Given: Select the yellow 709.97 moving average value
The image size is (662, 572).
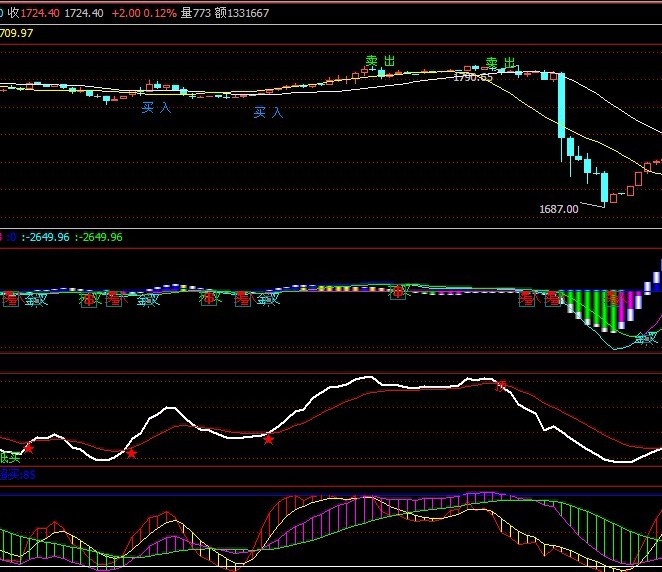Looking at the screenshot, I should 16,33.
